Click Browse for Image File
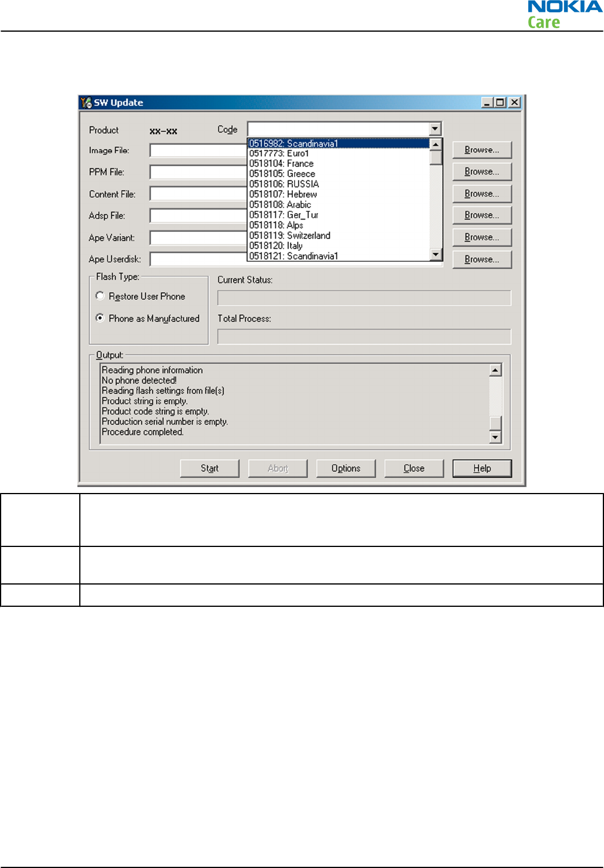The image size is (604, 868). 482,150
